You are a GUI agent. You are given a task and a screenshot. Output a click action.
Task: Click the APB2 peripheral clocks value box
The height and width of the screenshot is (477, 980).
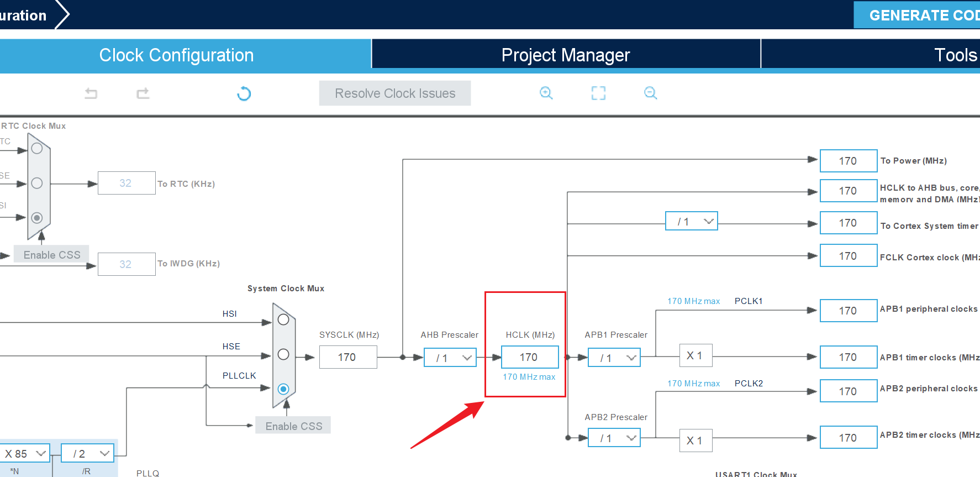849,391
